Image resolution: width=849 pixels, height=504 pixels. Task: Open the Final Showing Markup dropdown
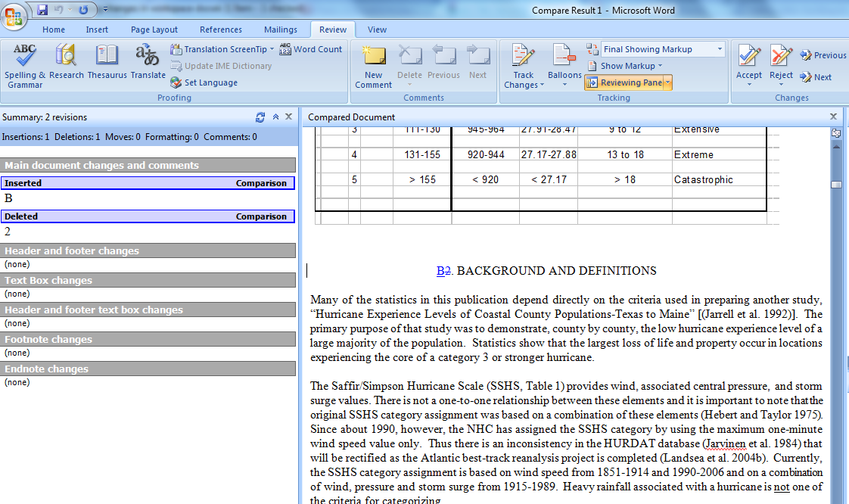[661, 48]
